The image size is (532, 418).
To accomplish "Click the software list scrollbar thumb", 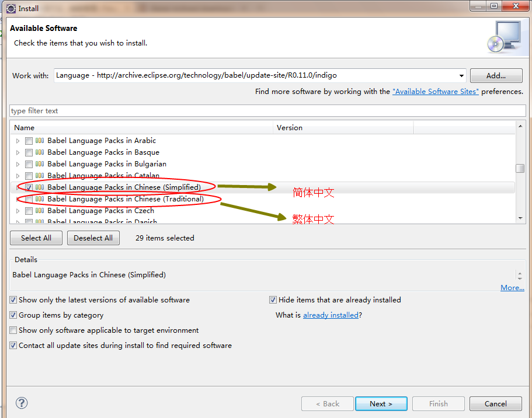I will (x=520, y=168).
